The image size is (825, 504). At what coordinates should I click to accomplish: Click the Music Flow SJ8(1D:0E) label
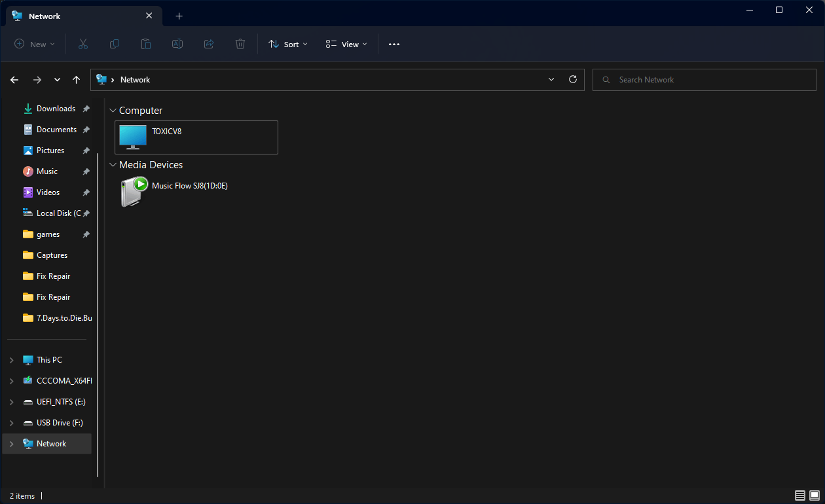(x=190, y=185)
